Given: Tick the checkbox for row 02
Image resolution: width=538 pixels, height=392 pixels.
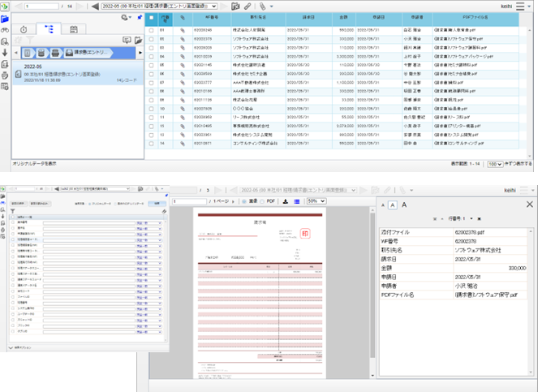Looking at the screenshot, I should [x=150, y=38].
